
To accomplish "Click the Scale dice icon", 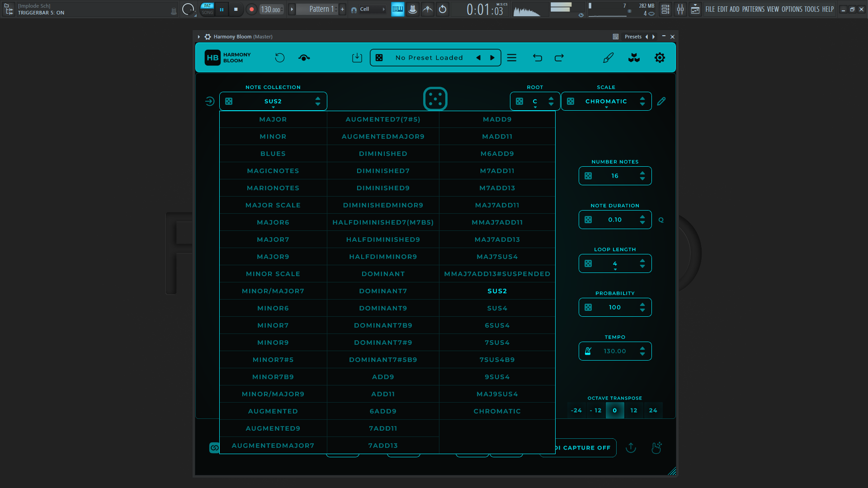I will tap(571, 101).
